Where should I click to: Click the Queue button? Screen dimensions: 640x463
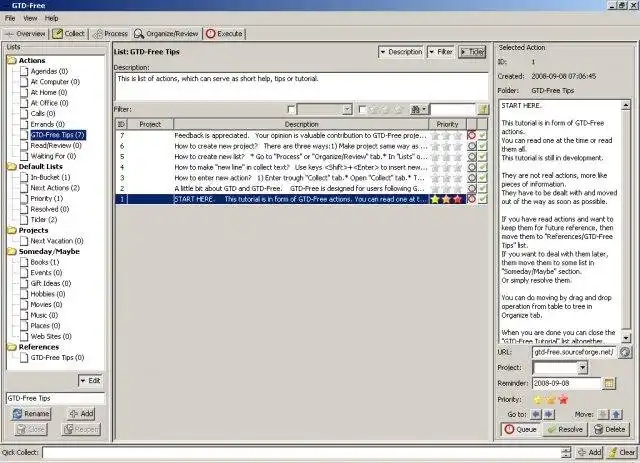[521, 430]
